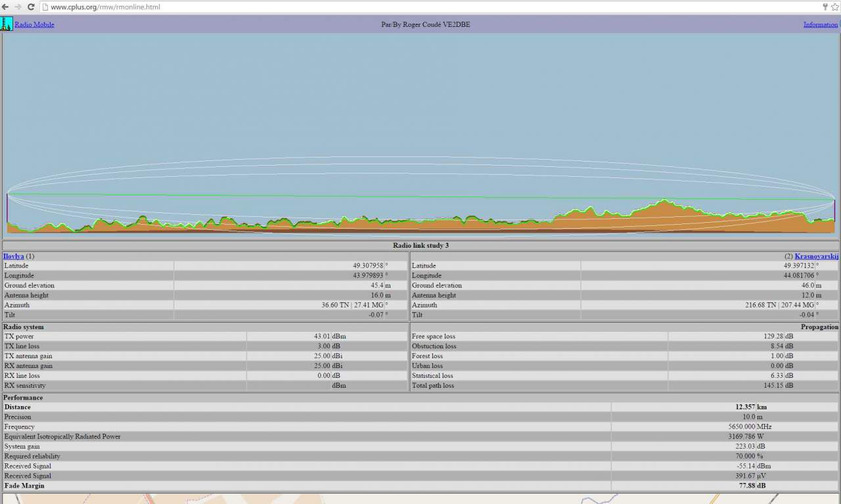
Task: Click the Radio Mobile antenna logo
Action: coord(7,24)
